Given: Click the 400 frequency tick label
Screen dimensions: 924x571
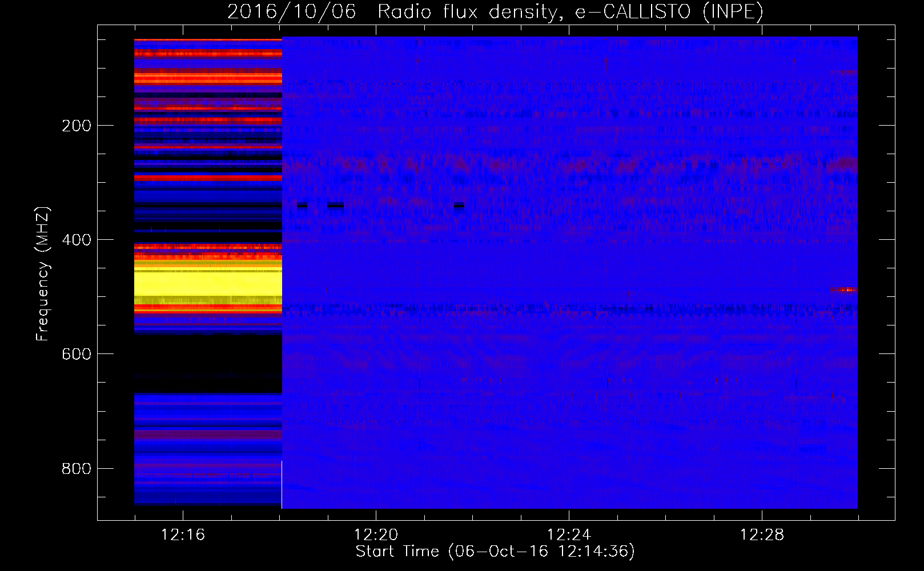Looking at the screenshot, I should (77, 240).
